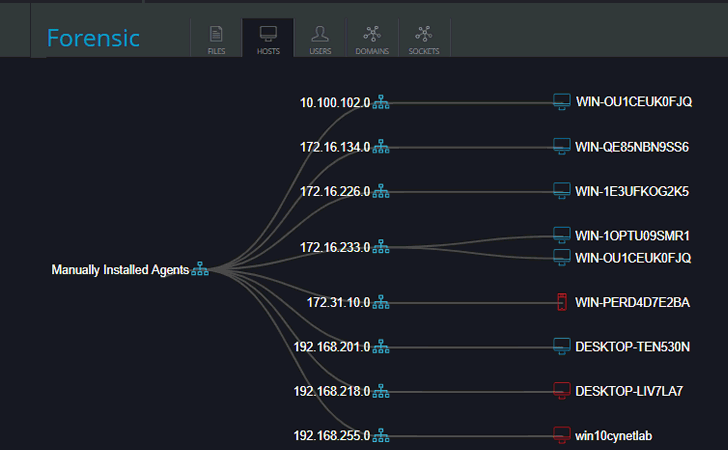Open the Domains tab
Image resolution: width=728 pixels, height=450 pixels.
pyautogui.click(x=372, y=40)
